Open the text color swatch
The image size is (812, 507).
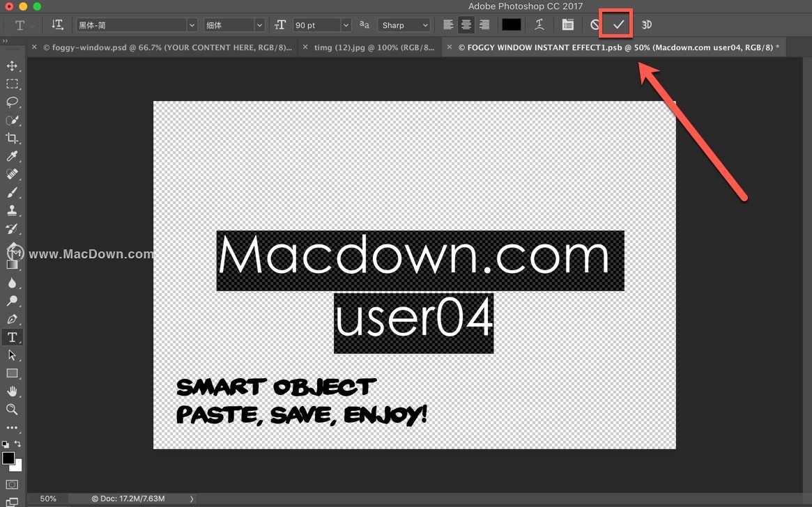(x=511, y=25)
